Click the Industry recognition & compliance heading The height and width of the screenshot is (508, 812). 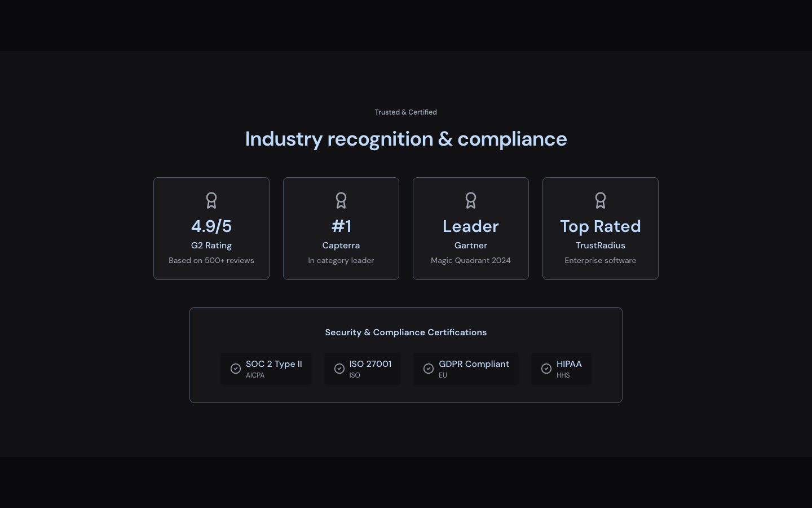[406, 139]
